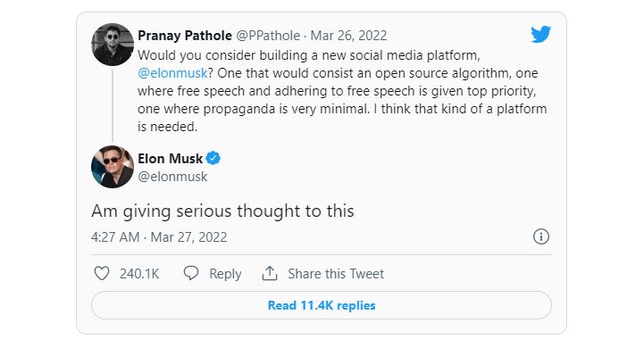644x348 pixels.
Task: Click Elon Musk's verified badge
Action: coord(213,158)
